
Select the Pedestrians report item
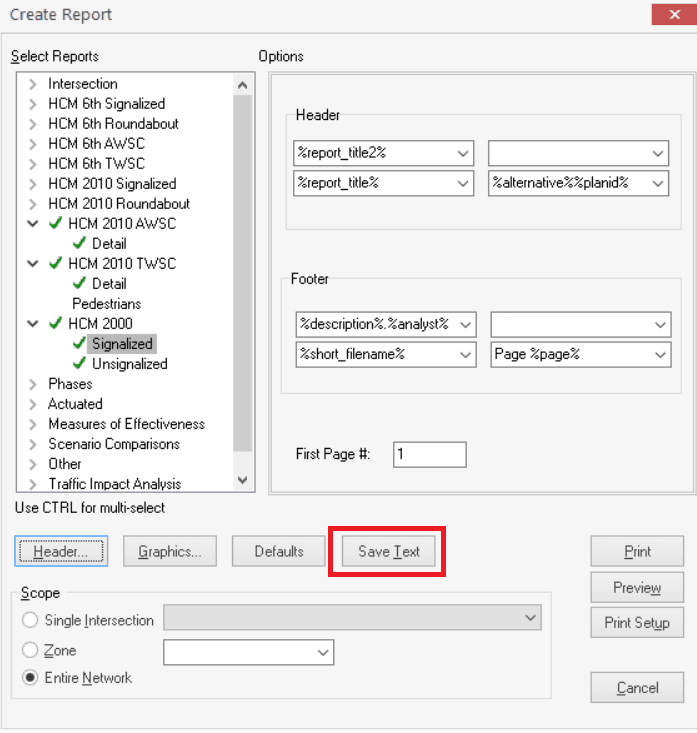[107, 304]
